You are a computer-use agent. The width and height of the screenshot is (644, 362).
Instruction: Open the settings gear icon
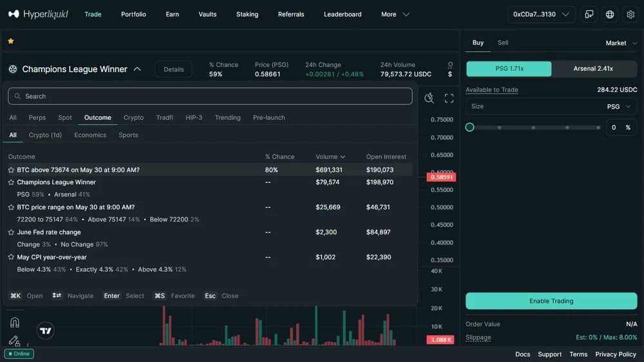point(630,14)
